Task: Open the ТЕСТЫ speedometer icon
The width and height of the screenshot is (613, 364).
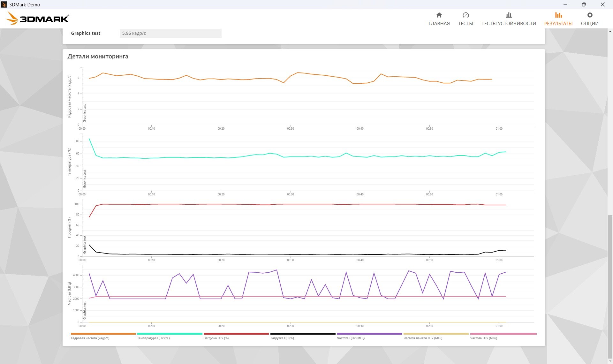Action: point(465,15)
